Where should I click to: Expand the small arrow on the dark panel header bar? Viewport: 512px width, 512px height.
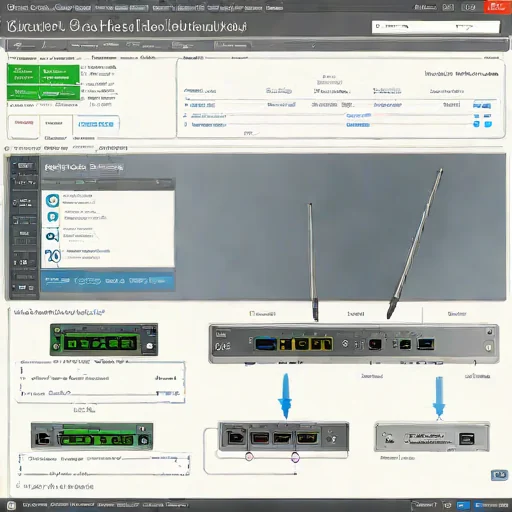click(x=158, y=182)
